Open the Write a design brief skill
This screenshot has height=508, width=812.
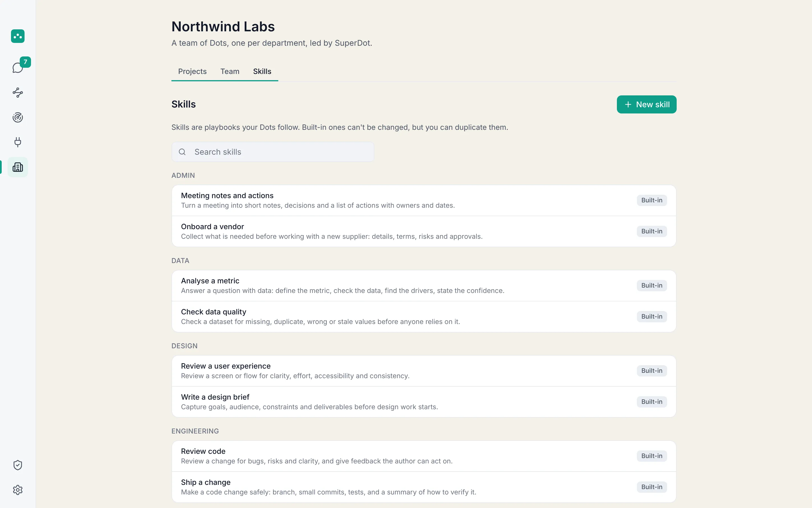tap(424, 402)
